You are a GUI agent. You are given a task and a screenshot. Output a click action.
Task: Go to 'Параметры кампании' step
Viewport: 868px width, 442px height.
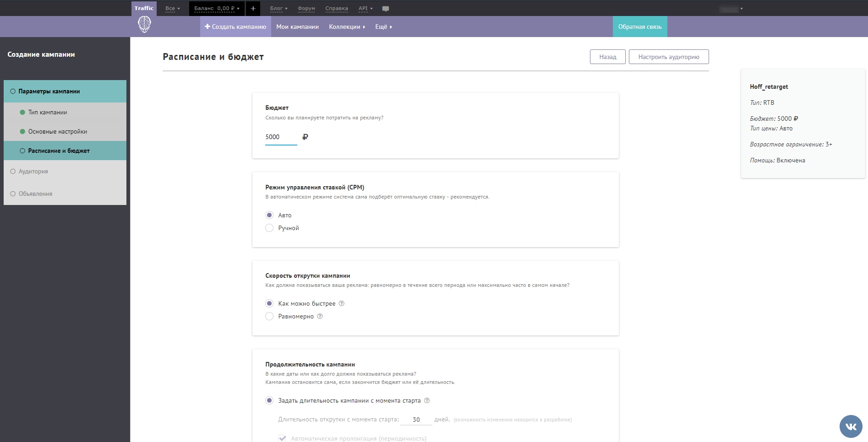click(x=65, y=91)
